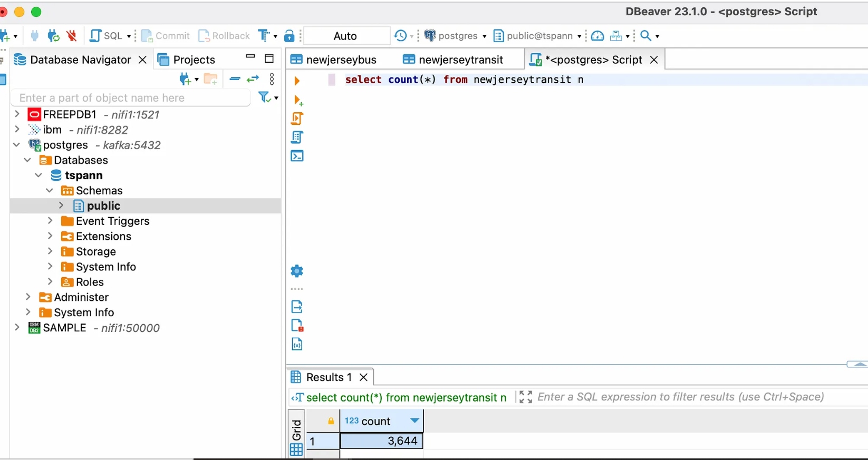
Task: Close the Results 1 tab
Action: (x=363, y=377)
